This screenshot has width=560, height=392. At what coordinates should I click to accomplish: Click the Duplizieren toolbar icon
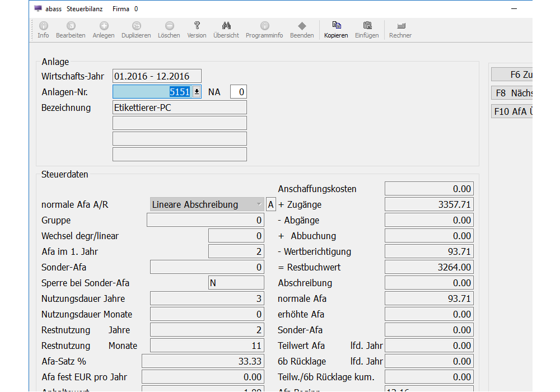pyautogui.click(x=136, y=26)
